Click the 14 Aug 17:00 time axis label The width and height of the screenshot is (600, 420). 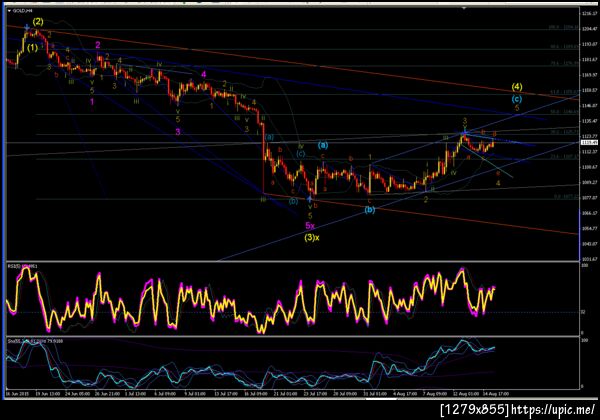(x=496, y=393)
